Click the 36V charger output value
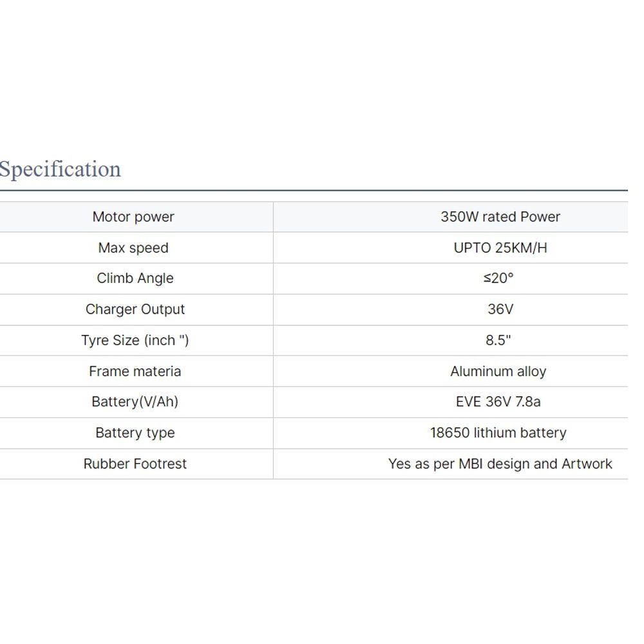644x644 pixels. pyautogui.click(x=500, y=309)
